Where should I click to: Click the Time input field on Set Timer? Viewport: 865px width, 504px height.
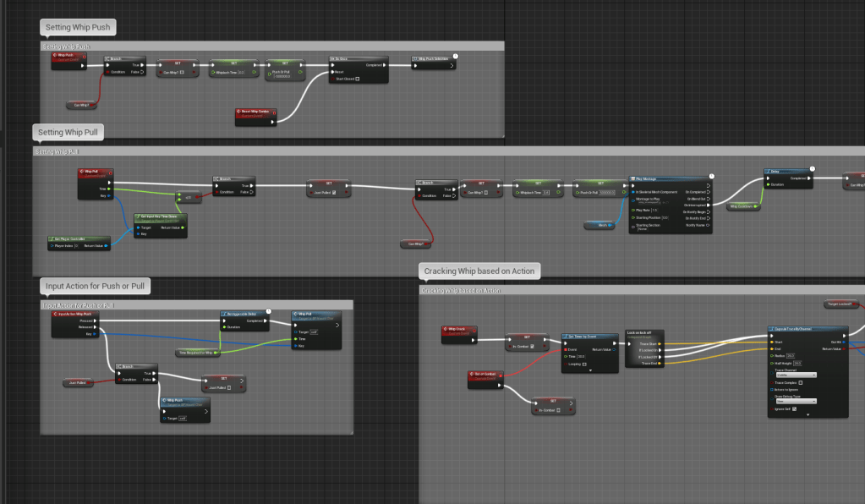583,357
